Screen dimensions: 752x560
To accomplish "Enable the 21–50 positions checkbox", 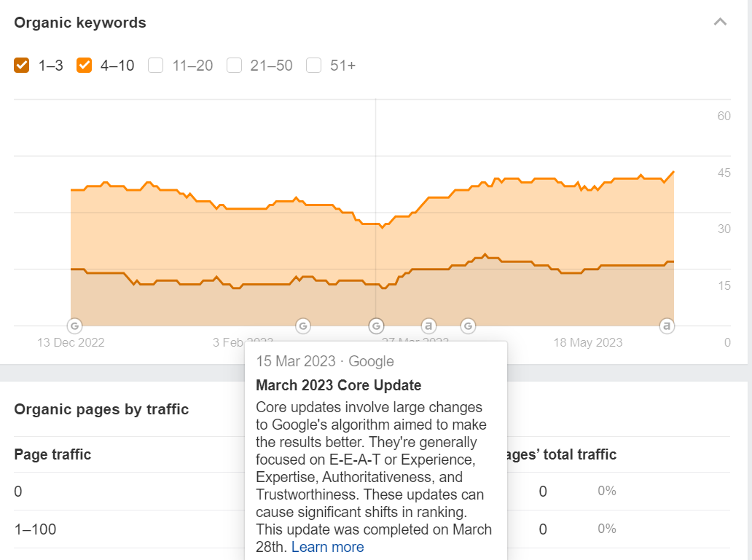I will pyautogui.click(x=234, y=66).
